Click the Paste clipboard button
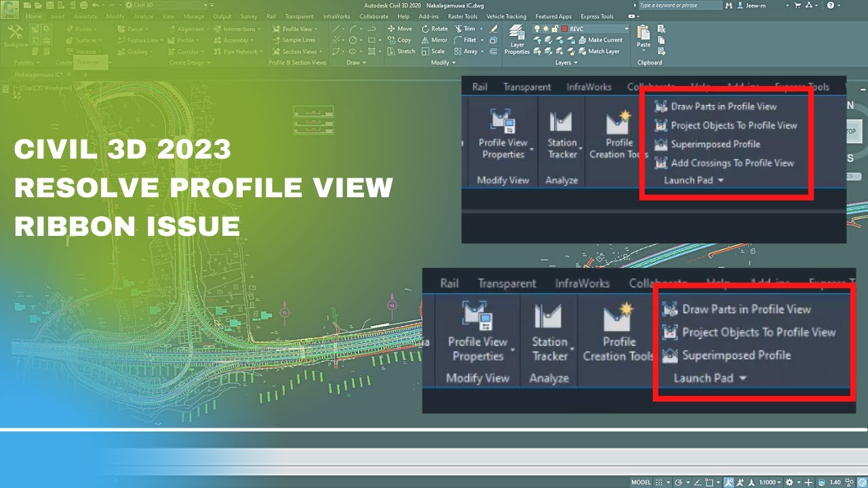 644,36
